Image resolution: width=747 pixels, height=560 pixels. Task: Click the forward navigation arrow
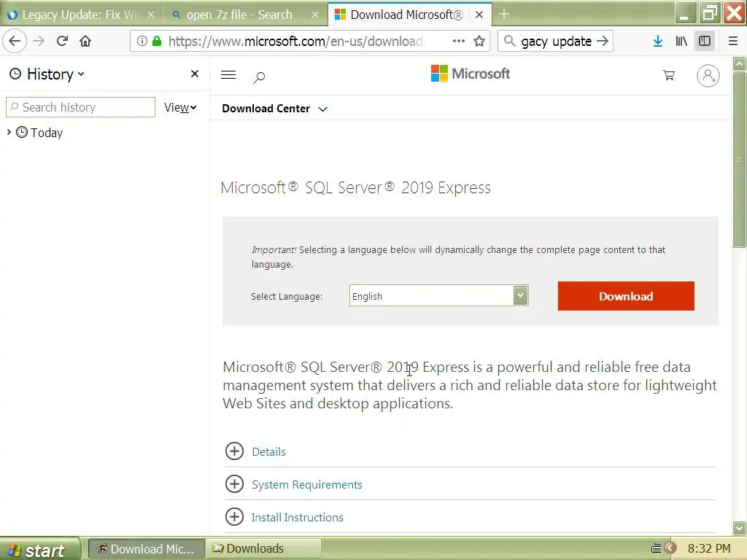tap(39, 41)
